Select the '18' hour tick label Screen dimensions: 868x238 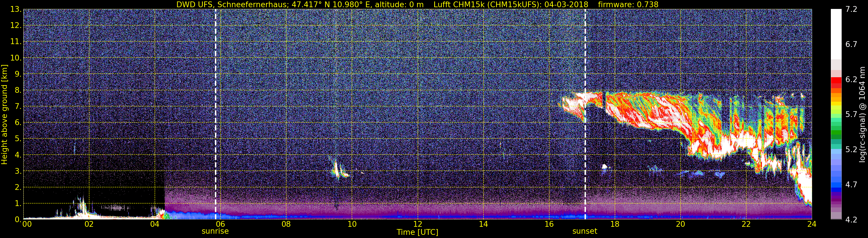click(x=614, y=224)
